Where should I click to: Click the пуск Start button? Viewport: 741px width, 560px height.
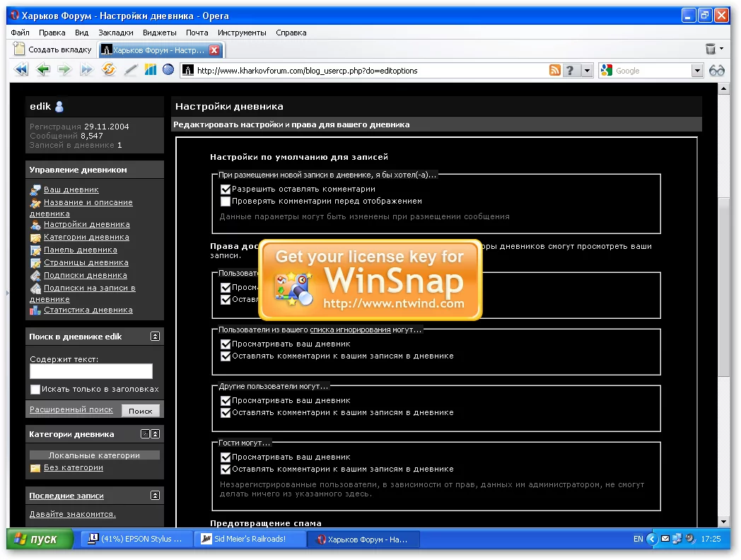tap(40, 539)
